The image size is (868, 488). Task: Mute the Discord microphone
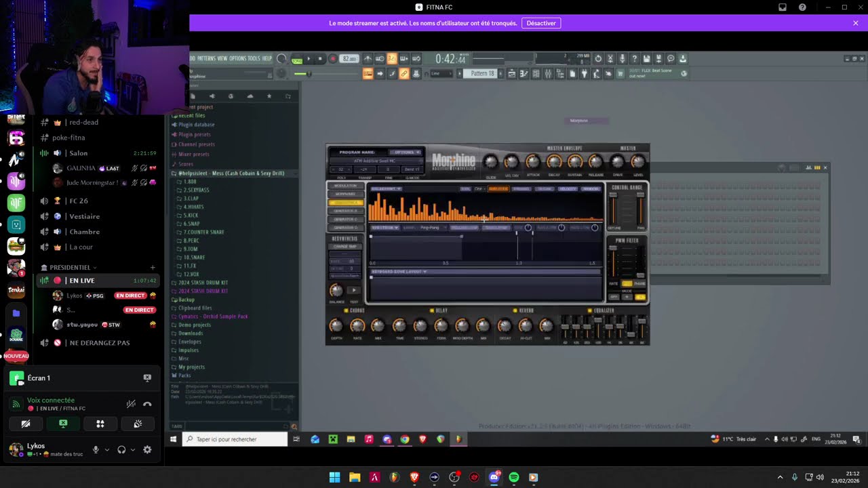click(96, 449)
